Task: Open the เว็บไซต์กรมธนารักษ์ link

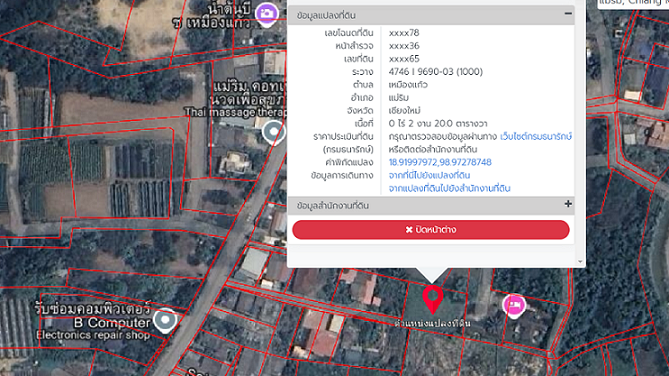Action: click(535, 137)
